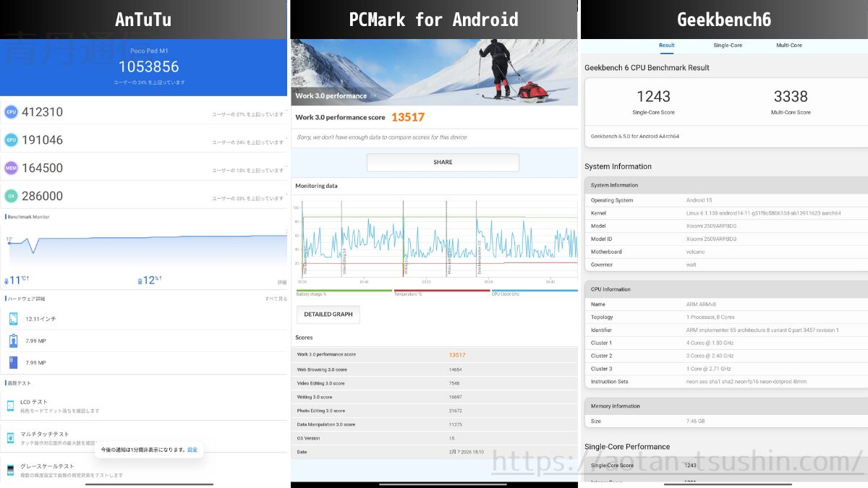The image size is (868, 488).
Task: Expand hardware details via すべて見る
Action: [x=276, y=299]
